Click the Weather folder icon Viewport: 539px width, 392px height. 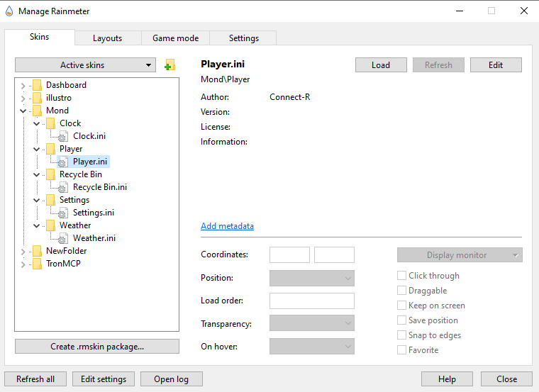tap(50, 225)
